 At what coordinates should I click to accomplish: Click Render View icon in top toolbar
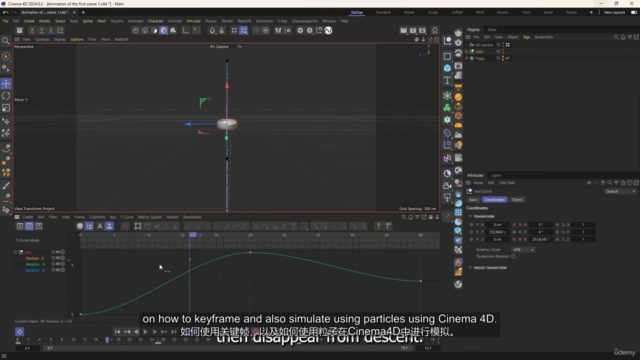pyautogui.click(x=403, y=31)
